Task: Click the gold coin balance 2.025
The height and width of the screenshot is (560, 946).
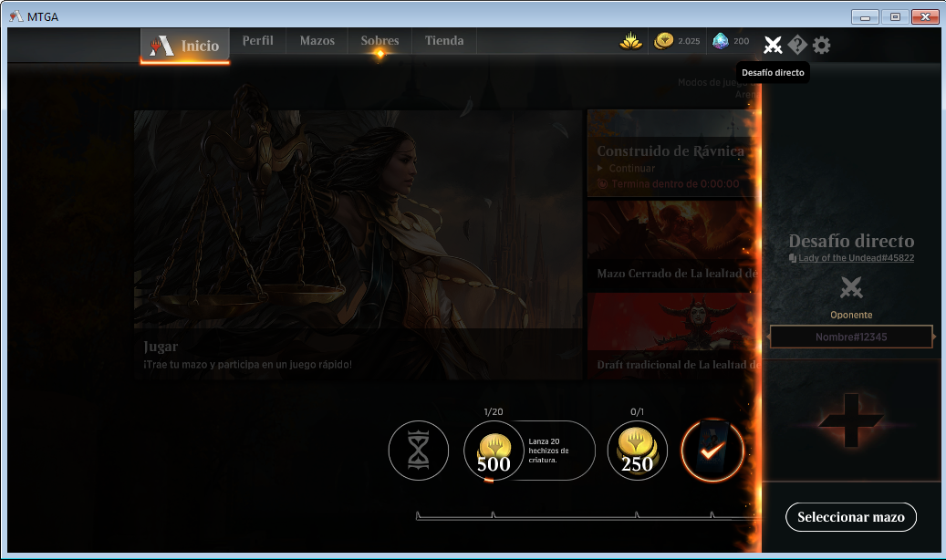Action: pyautogui.click(x=677, y=41)
